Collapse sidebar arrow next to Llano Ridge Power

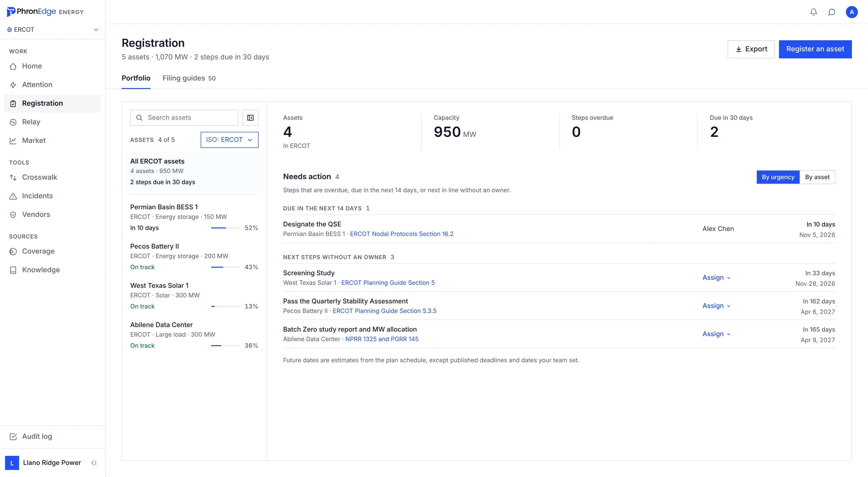[x=94, y=463]
